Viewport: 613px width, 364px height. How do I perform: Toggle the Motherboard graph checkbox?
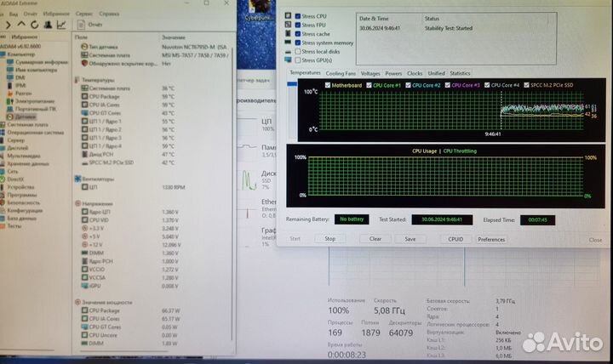[328, 85]
